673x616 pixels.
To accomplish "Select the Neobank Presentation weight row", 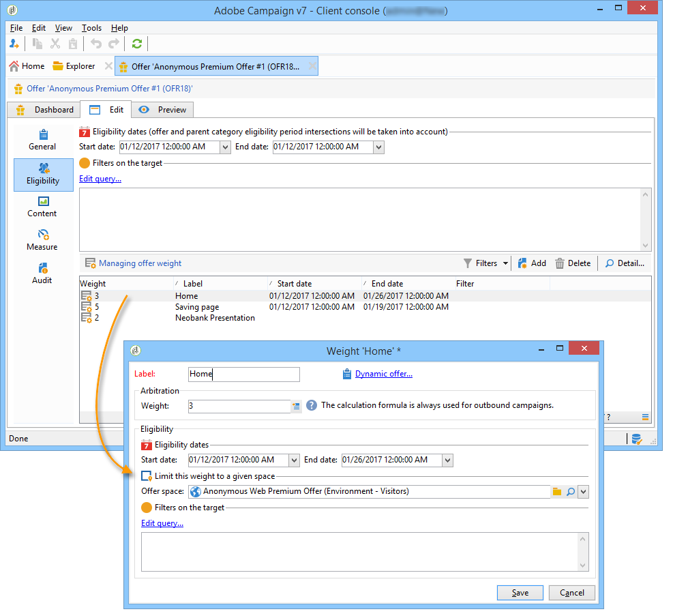I will 365,318.
